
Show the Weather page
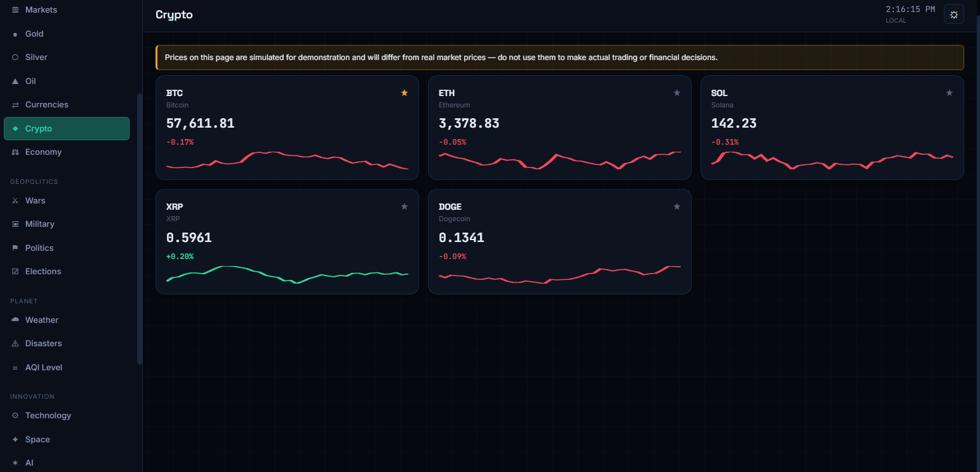(66, 320)
